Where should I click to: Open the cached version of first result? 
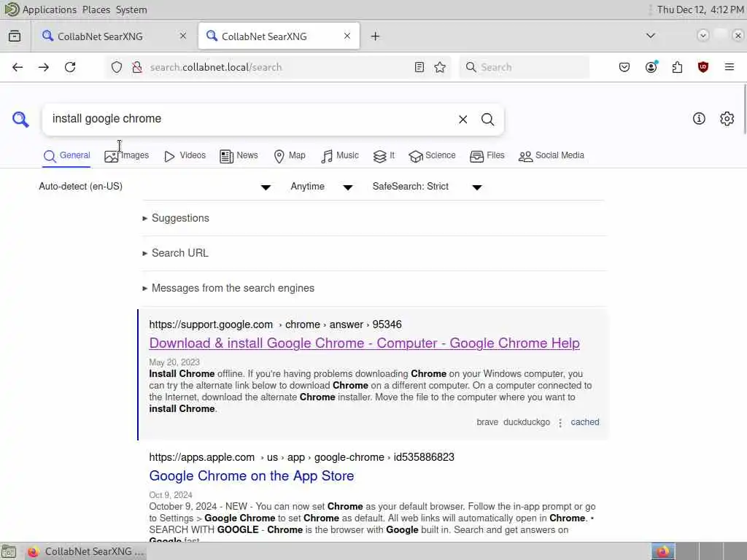tap(585, 422)
